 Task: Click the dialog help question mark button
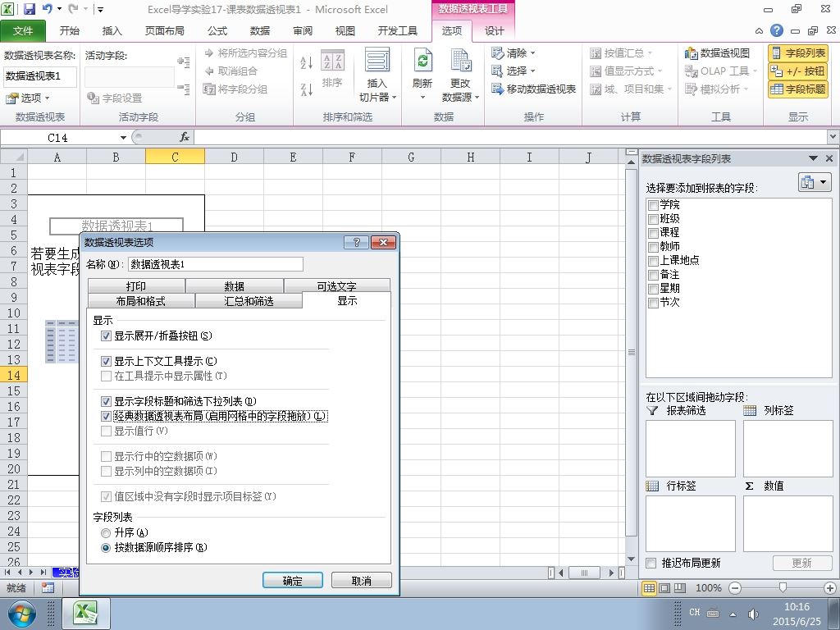pyautogui.click(x=356, y=242)
